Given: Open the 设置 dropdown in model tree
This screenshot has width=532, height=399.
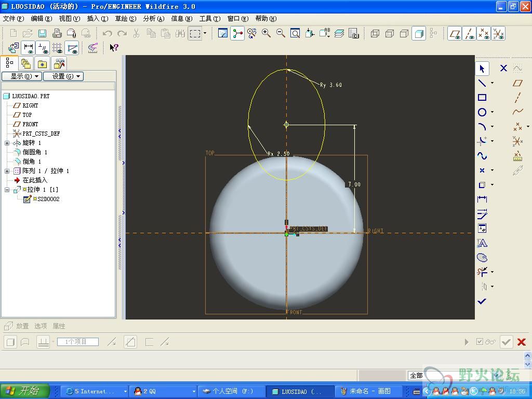Looking at the screenshot, I should click(63, 76).
